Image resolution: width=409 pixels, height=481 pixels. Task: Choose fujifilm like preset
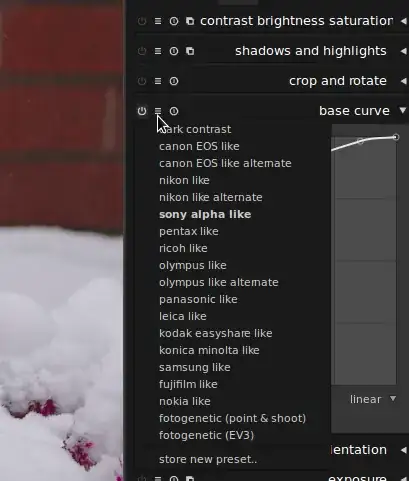pyautogui.click(x=188, y=384)
